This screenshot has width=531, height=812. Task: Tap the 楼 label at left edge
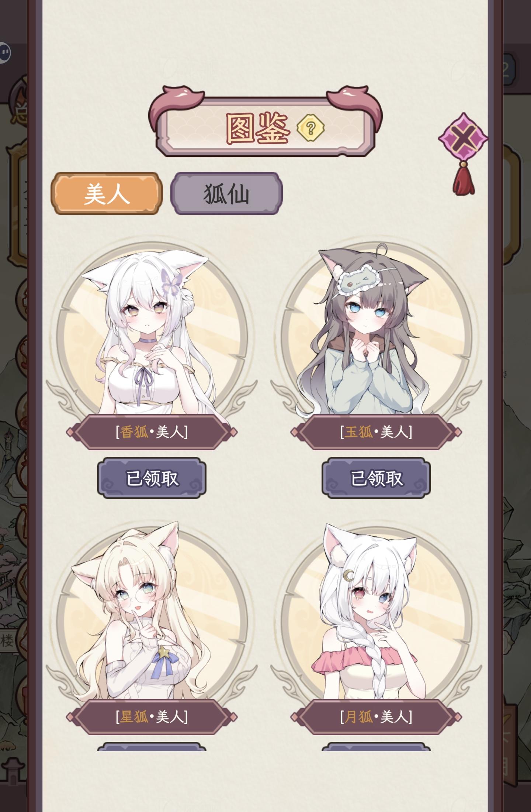[7, 640]
